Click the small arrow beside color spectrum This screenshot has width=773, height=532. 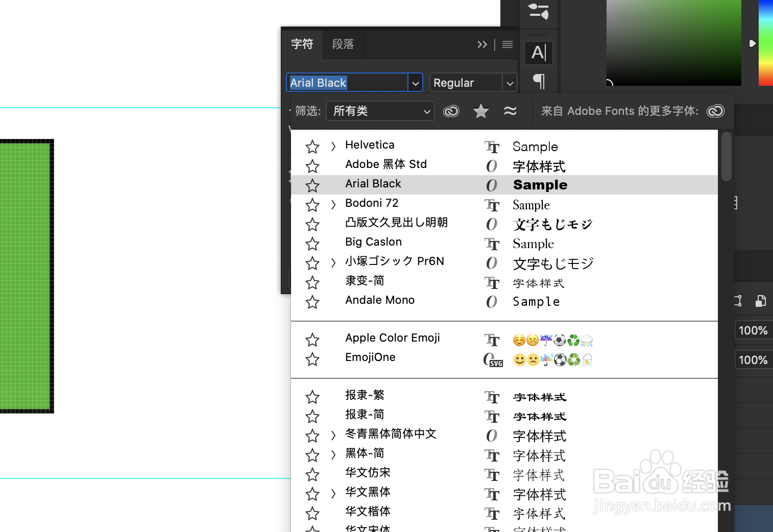[x=752, y=43]
